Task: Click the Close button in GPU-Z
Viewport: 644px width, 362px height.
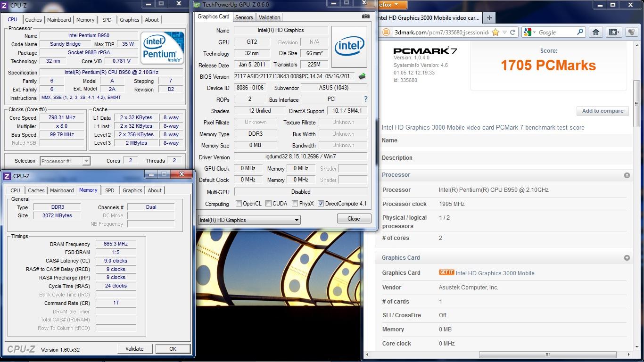Action: coord(354,219)
